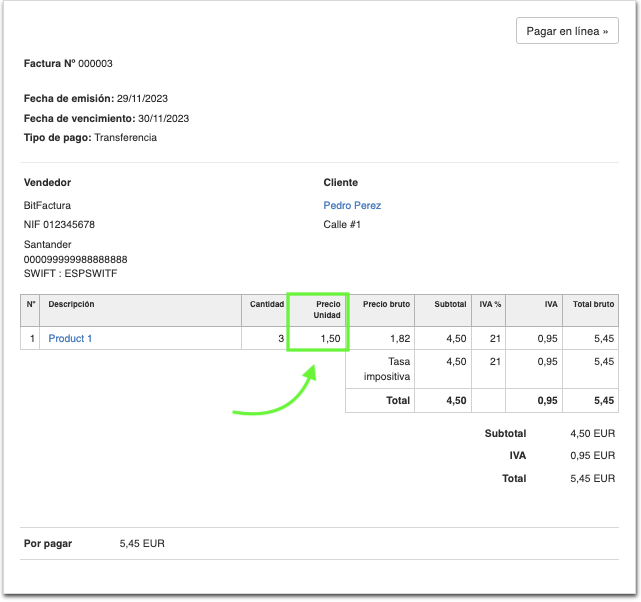Screen dimensions: 641x602
Task: Click the SWIFT : ESPSWITF bank code
Action: [x=70, y=273]
